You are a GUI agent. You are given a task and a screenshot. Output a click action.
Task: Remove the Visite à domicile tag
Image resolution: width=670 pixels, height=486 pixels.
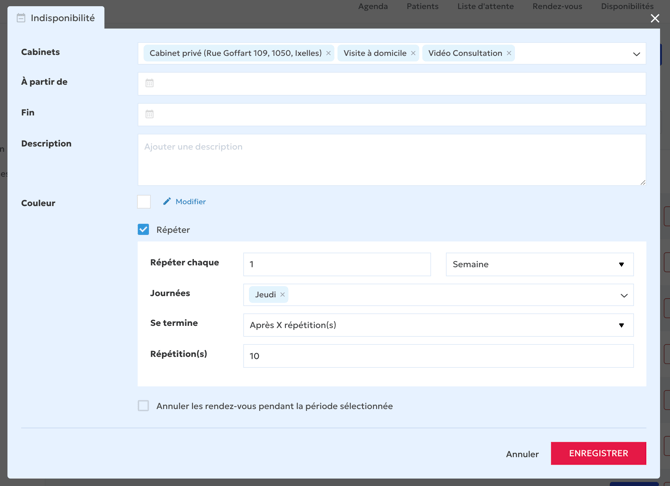(x=413, y=54)
